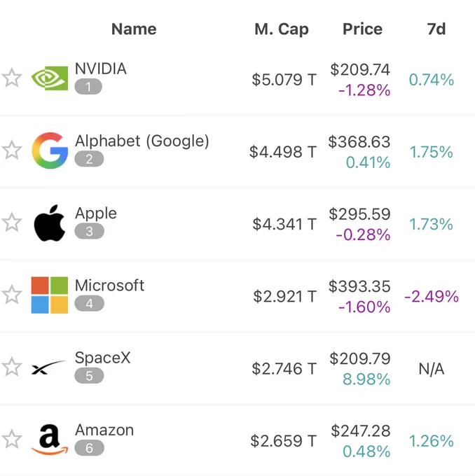Screen dimensions: 475x476
Task: Click the SpaceX logo icon
Action: pos(48,367)
